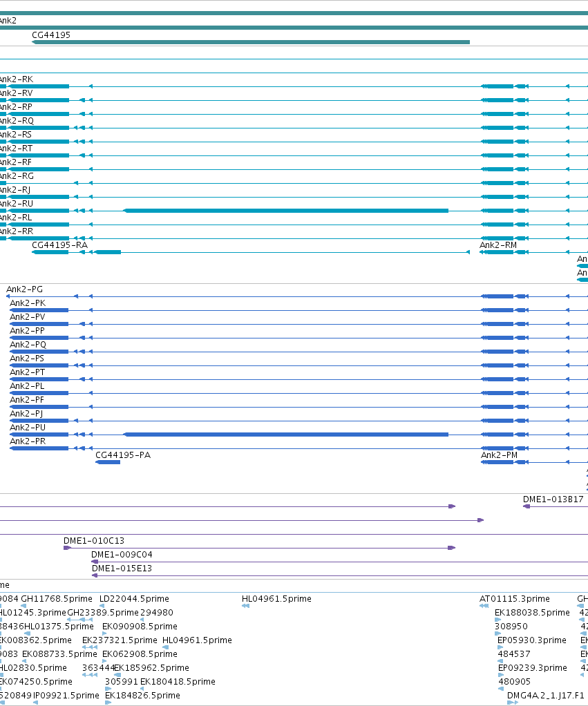The image size is (588, 706).
Task: Open the CG44195-RA transcript label
Action: tap(59, 245)
